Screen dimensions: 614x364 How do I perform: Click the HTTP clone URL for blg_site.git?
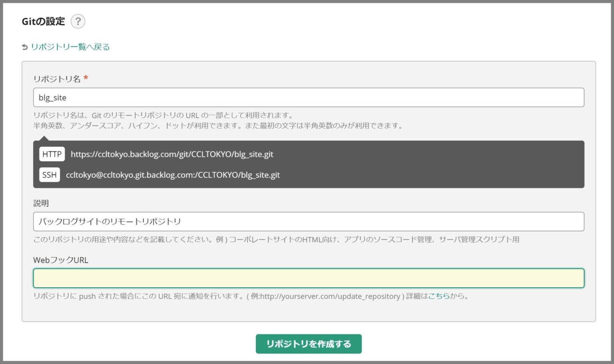click(172, 154)
